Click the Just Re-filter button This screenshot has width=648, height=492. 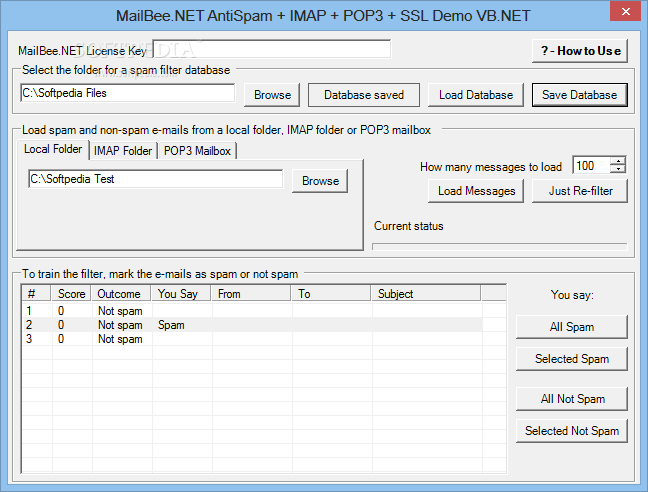[x=579, y=191]
